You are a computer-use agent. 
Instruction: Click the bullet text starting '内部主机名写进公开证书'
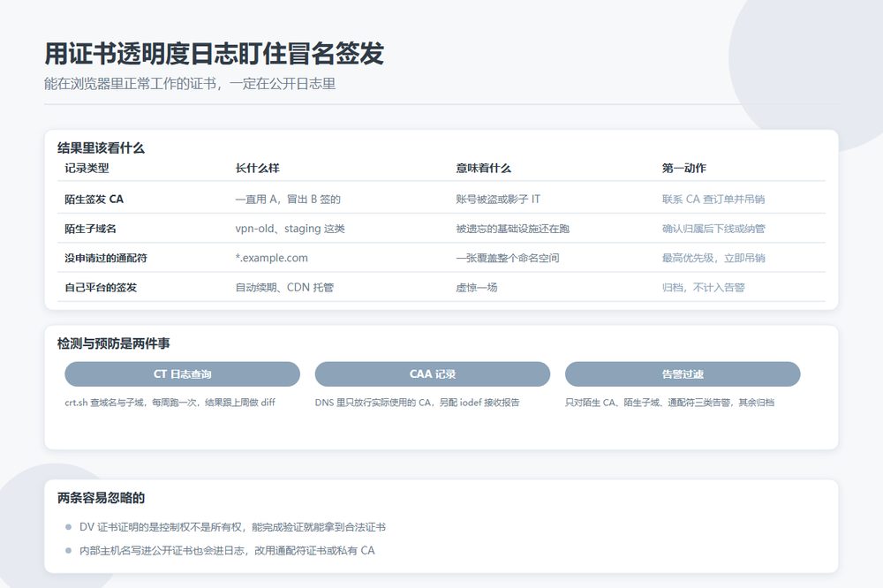(227, 550)
